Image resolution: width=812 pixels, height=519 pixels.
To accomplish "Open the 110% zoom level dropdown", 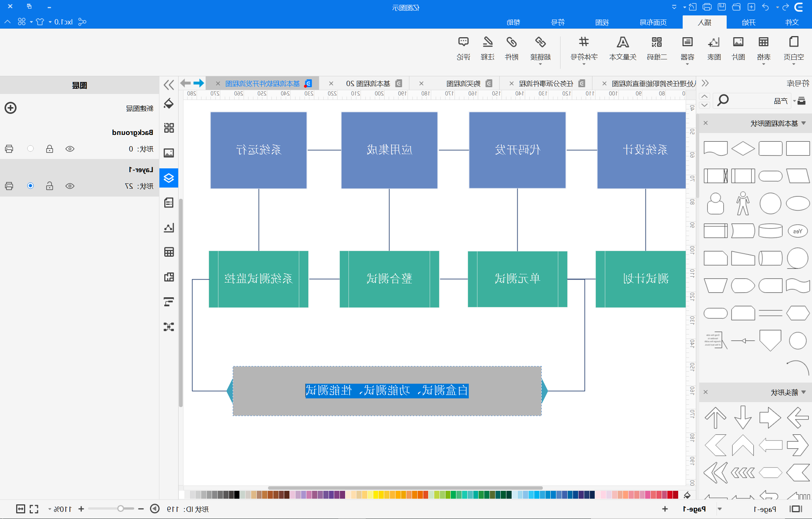I will click(50, 509).
